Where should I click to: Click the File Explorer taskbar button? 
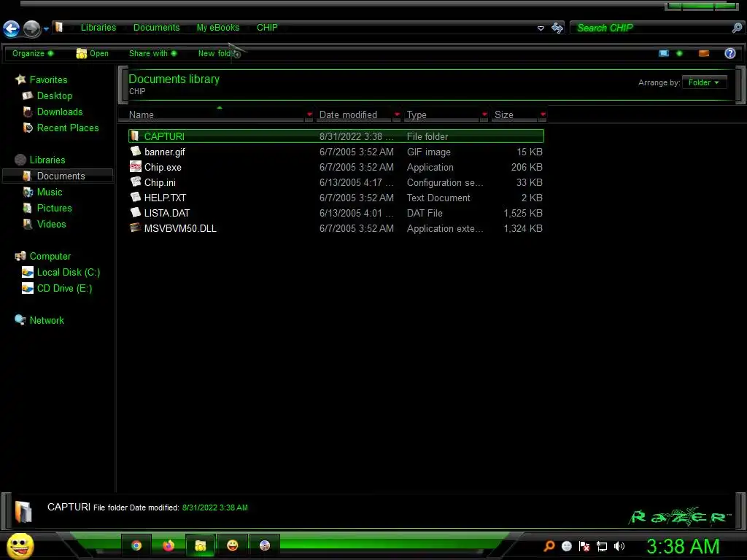[201, 545]
